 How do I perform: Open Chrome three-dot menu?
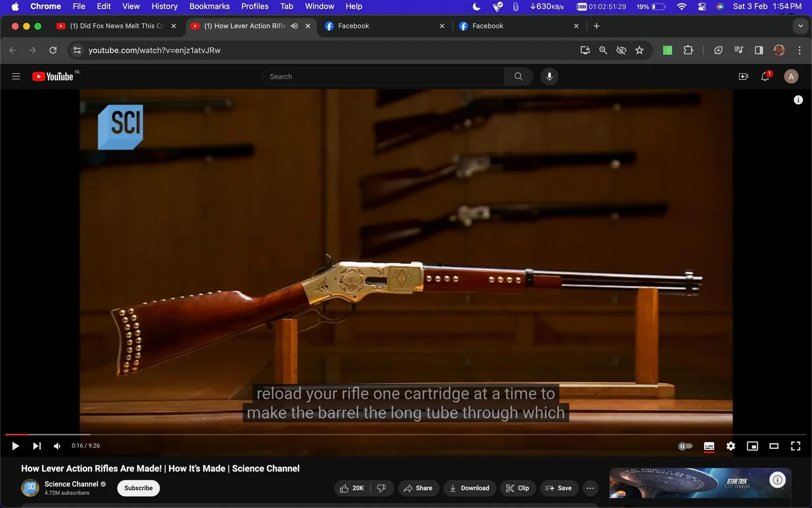tap(799, 50)
